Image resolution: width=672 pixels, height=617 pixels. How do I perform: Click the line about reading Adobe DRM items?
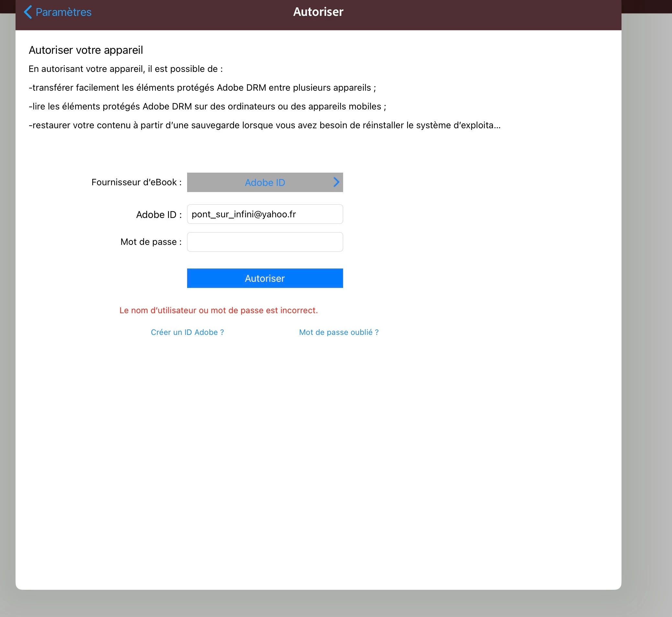(x=207, y=106)
